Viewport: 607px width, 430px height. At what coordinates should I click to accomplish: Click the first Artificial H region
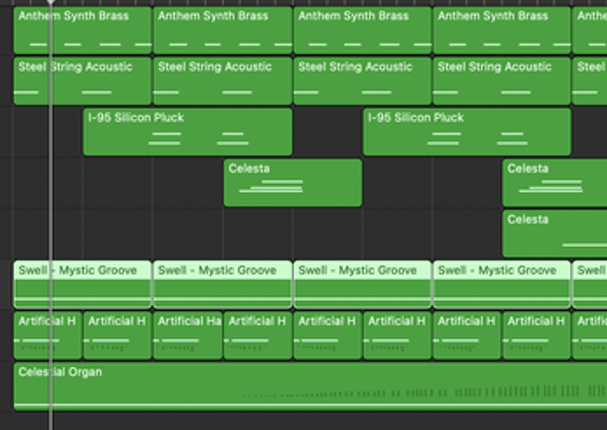point(47,335)
